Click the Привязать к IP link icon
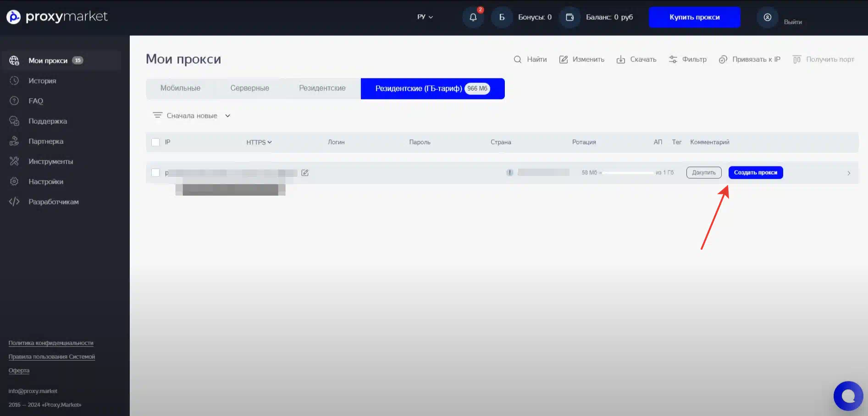This screenshot has width=868, height=416. pyautogui.click(x=723, y=60)
